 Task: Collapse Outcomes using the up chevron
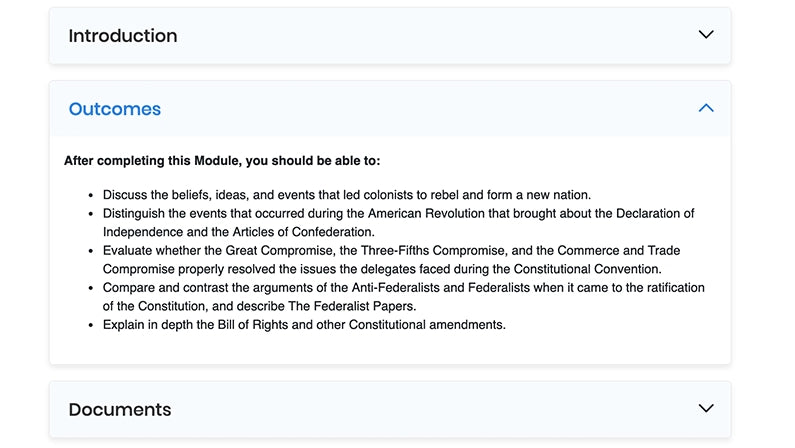(706, 108)
